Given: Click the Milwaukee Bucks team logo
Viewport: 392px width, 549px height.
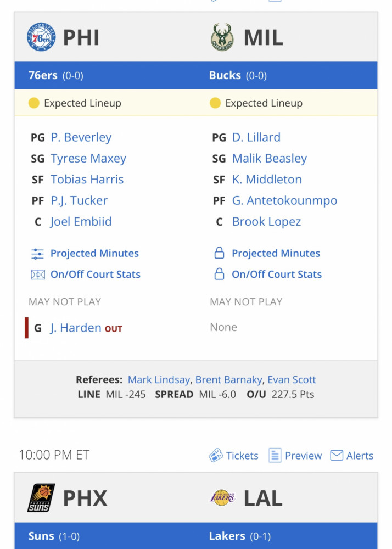Looking at the screenshot, I should (x=222, y=37).
